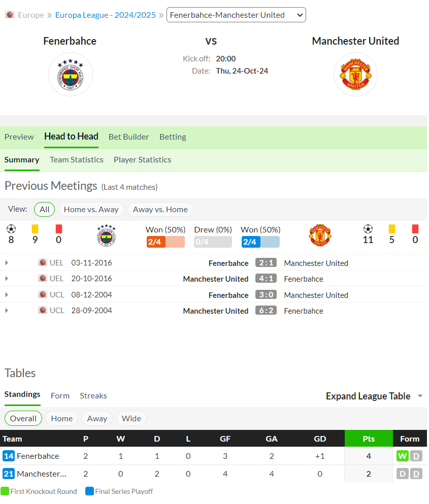Open the Fenerbahce-Manchester United match dropdown
The image size is (429, 504).
[237, 15]
